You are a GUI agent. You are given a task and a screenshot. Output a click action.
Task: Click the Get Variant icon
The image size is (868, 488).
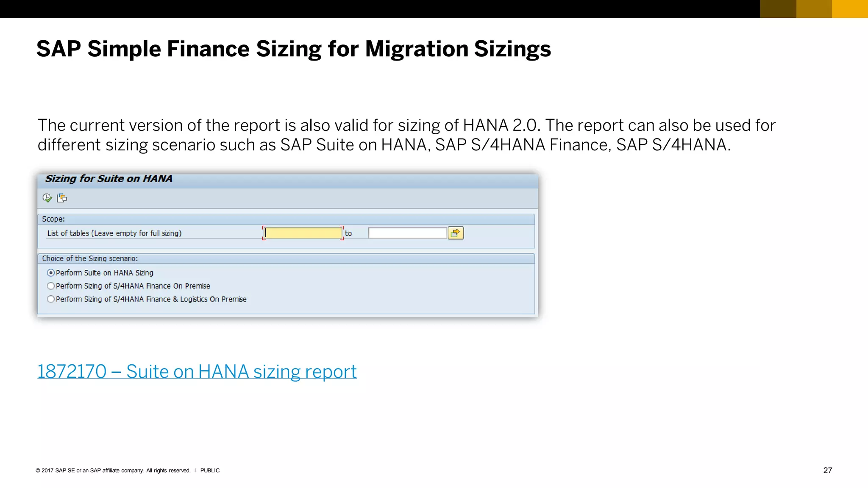62,198
